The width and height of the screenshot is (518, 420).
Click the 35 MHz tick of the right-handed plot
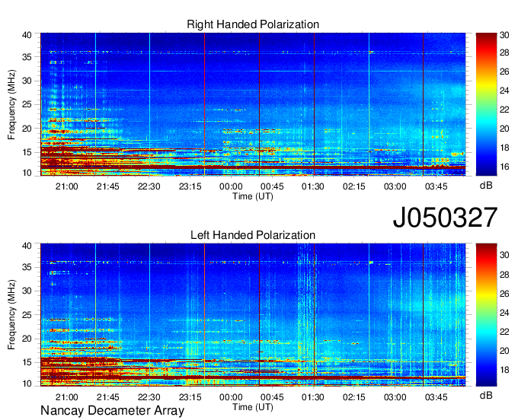(x=27, y=57)
